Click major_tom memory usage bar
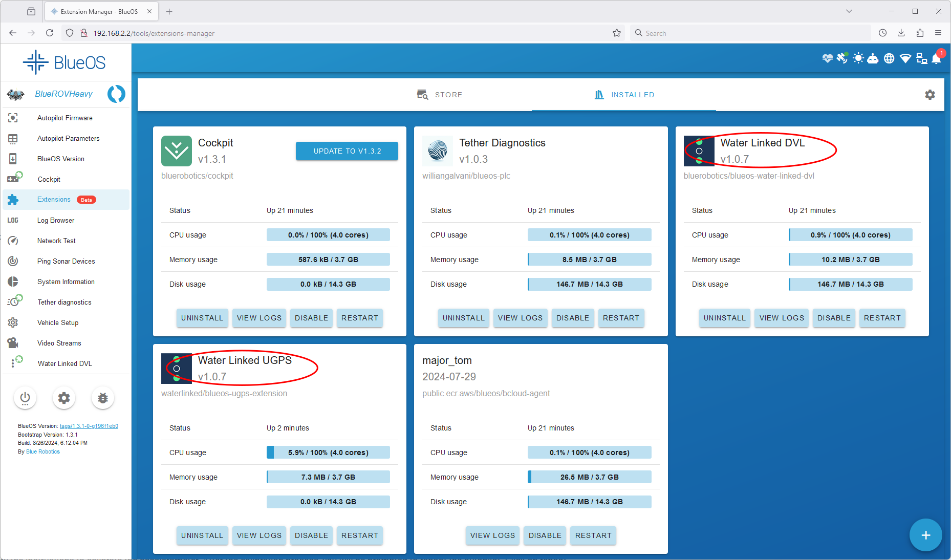The image size is (951, 560). (x=590, y=477)
